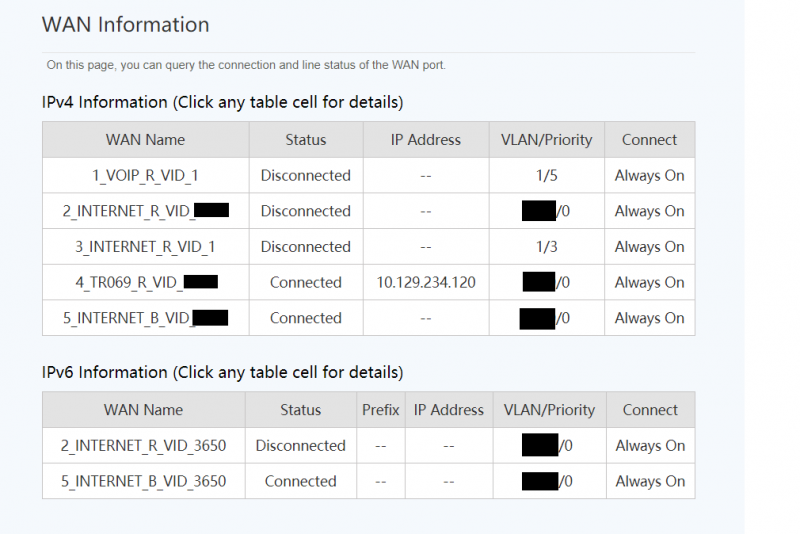Select the 2_INTERNET_R_VID WAN name in the IPv4 table
This screenshot has height=534, width=800.
(x=145, y=211)
